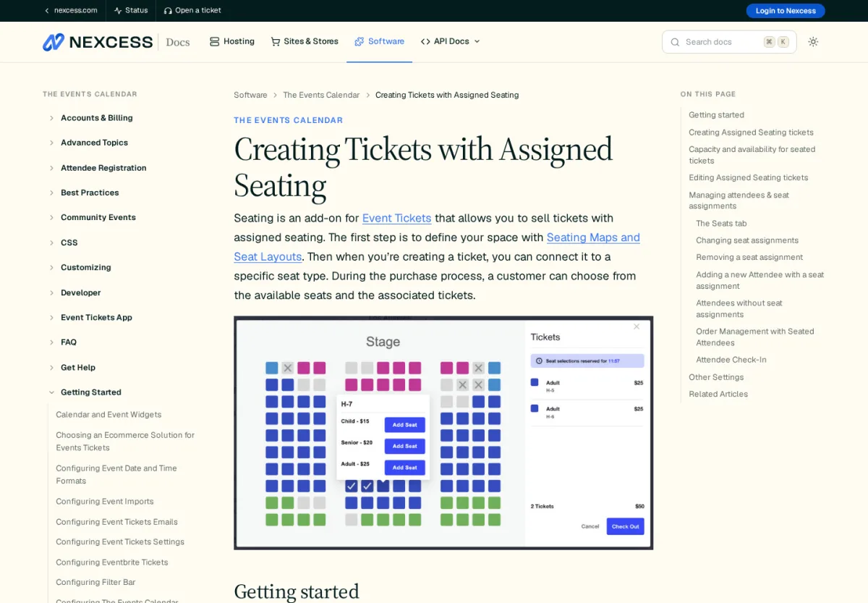Open the Sites & Stores menu
The image size is (868, 603).
pyautogui.click(x=305, y=42)
